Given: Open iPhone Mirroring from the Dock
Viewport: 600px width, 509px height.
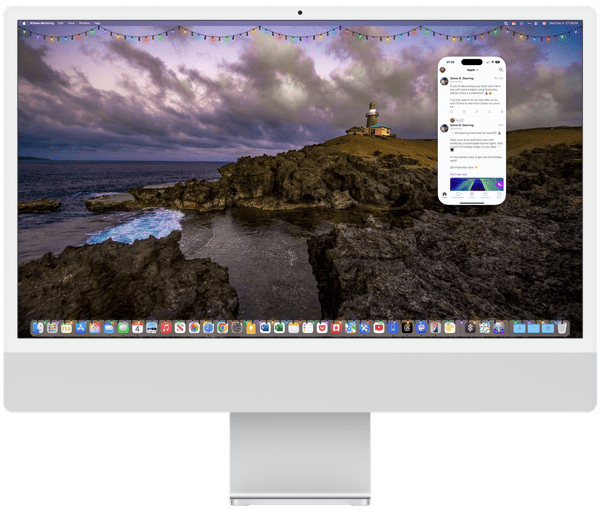Looking at the screenshot, I should pyautogui.click(x=435, y=328).
